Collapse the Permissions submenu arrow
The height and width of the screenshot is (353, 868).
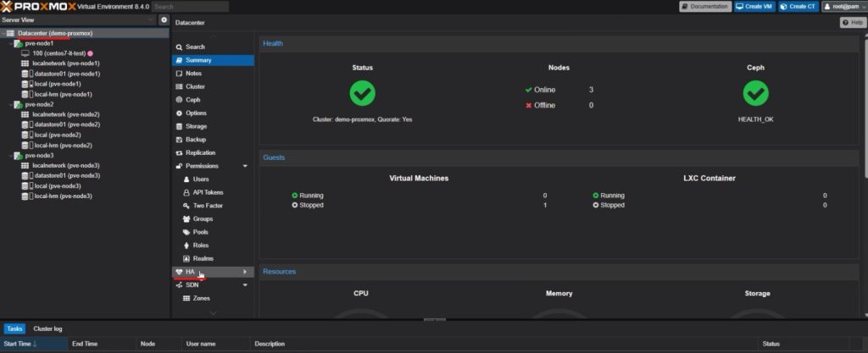click(245, 166)
